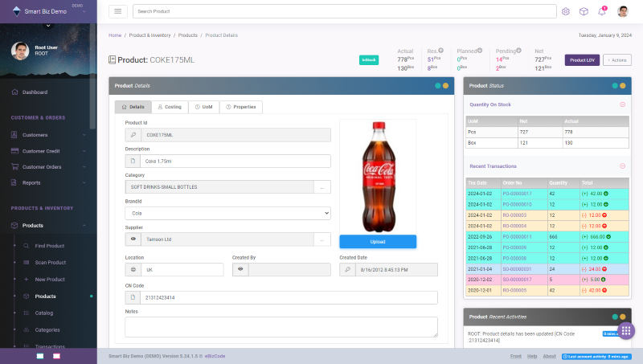Click the Upload button
Screen dimensions: 643x364
(x=378, y=242)
